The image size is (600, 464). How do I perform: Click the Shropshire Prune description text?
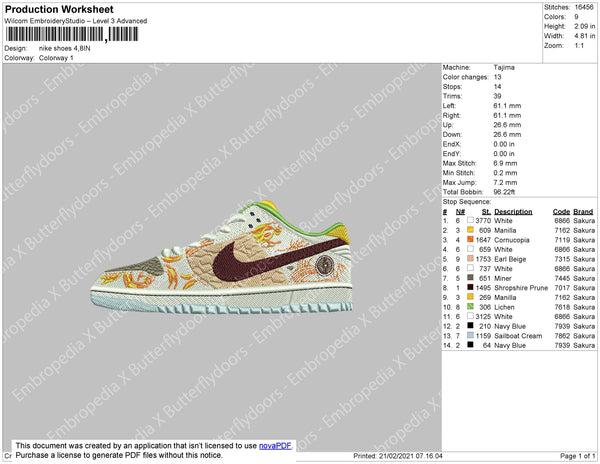pos(521,288)
